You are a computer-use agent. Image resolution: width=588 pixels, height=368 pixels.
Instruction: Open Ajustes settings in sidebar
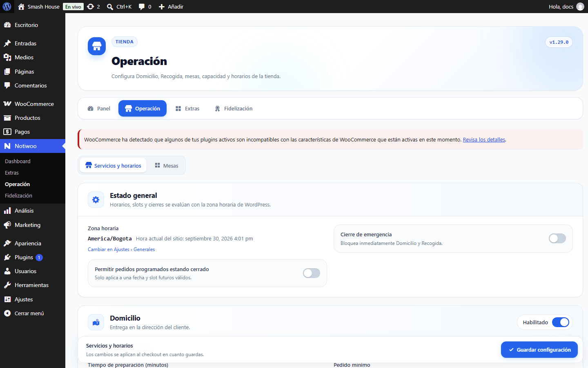click(33, 299)
